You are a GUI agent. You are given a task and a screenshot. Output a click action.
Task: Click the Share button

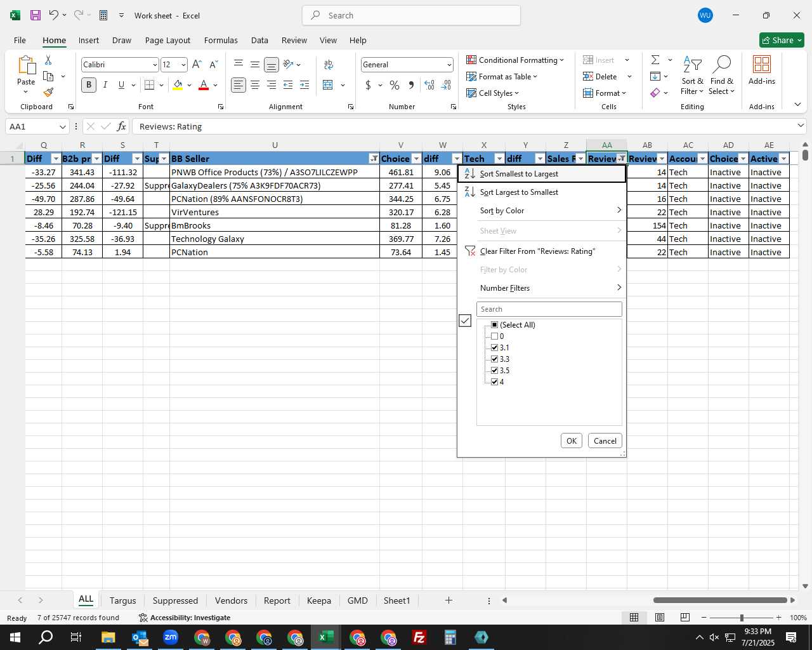[x=782, y=40]
